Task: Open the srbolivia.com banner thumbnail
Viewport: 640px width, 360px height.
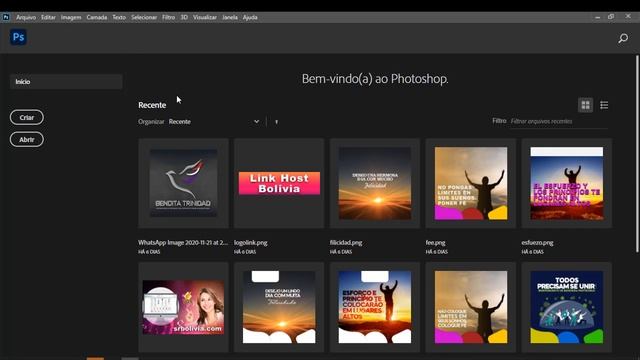Action: tap(183, 307)
